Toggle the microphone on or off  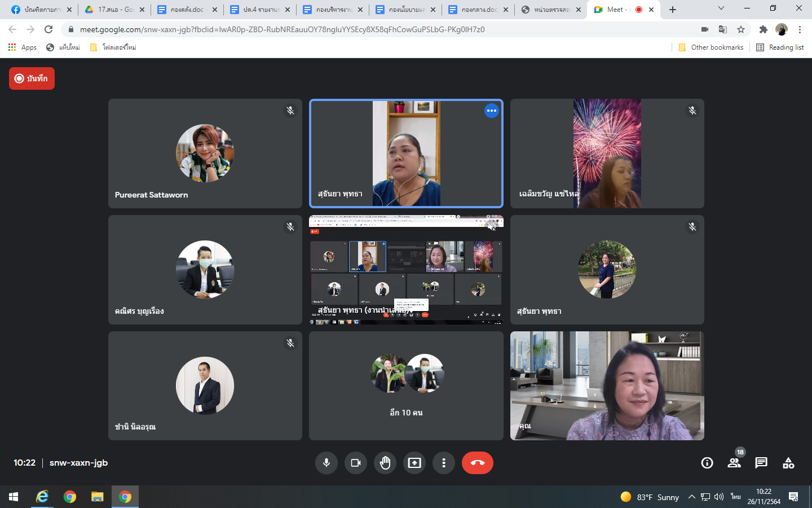pyautogui.click(x=326, y=463)
